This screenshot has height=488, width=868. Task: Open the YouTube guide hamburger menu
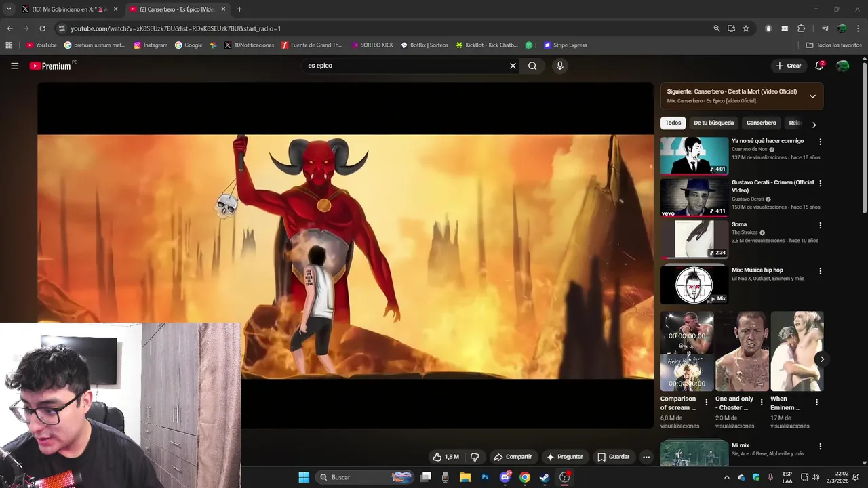14,66
